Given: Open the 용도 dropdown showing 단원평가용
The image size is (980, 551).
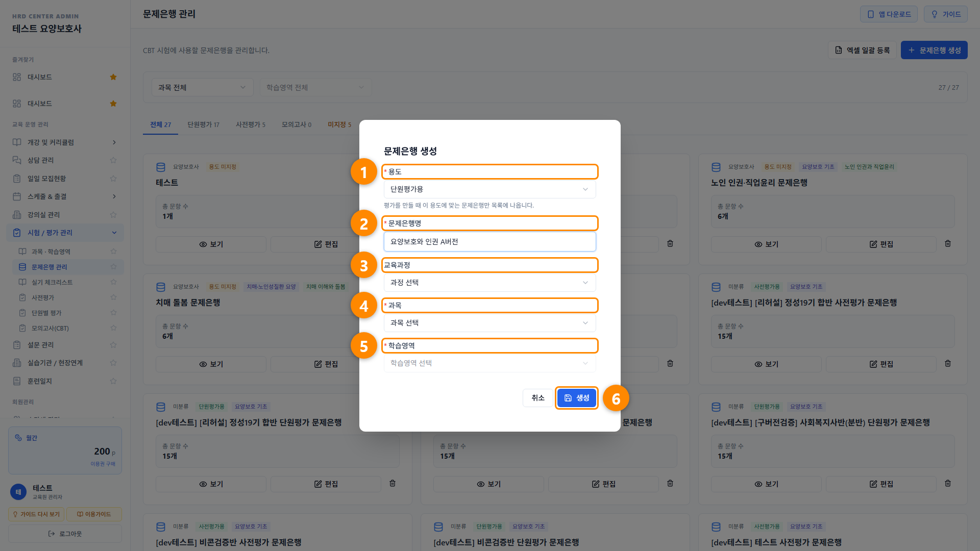Looking at the screenshot, I should [x=489, y=189].
